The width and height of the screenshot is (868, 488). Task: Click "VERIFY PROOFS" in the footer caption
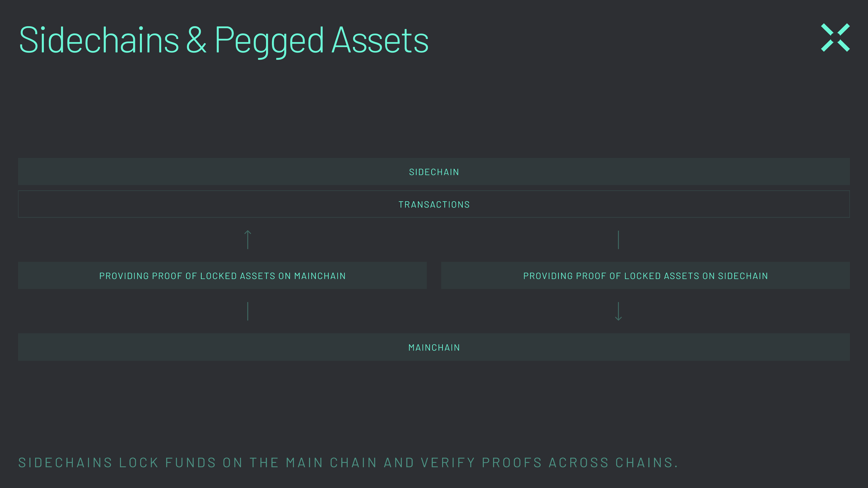pos(481,463)
